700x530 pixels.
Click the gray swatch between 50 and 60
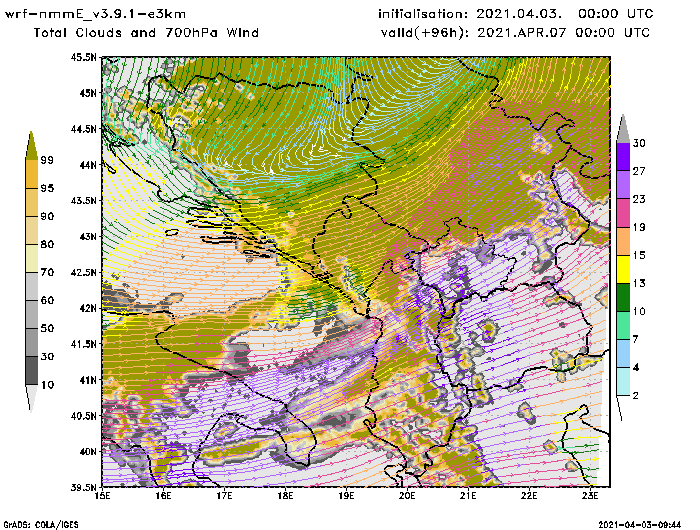(32, 314)
